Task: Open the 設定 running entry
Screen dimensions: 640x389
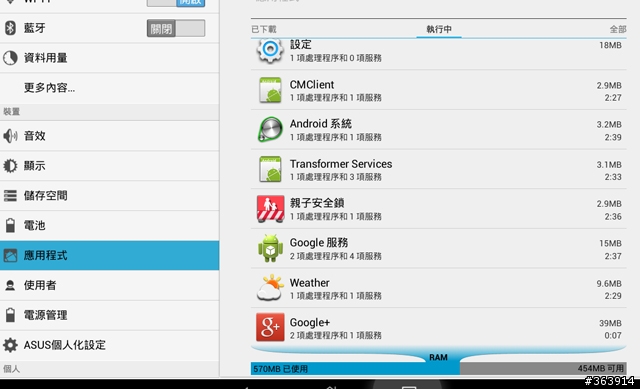Action: [x=439, y=54]
